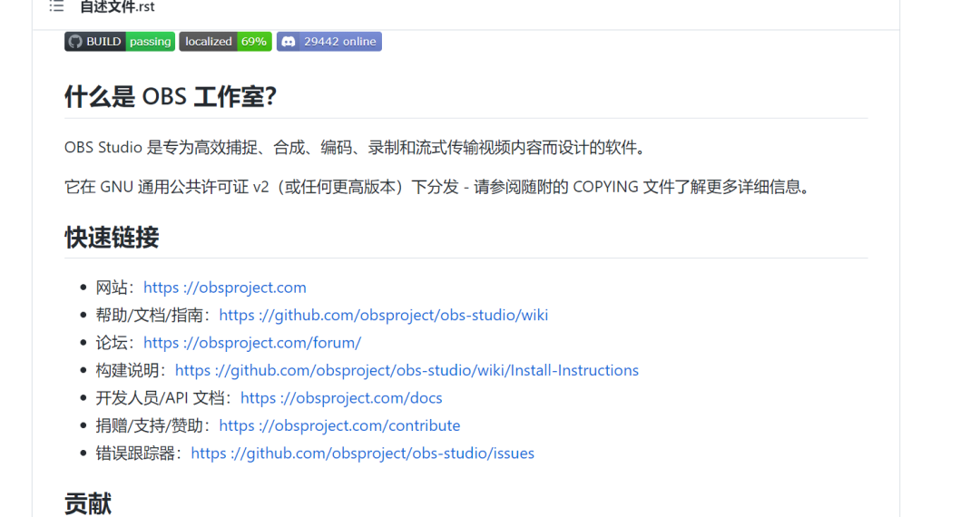Click the 贡献 heading

(x=88, y=504)
